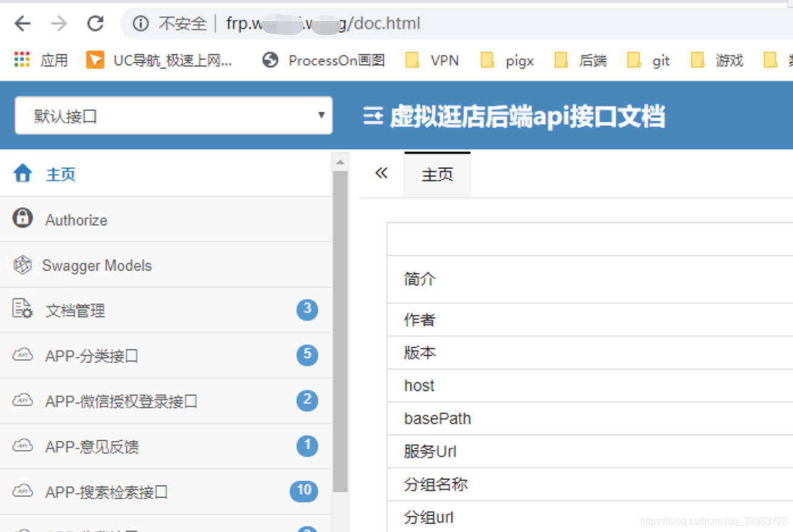Open the 游戏 bookmark folder
This screenshot has width=793, height=532.
(x=717, y=60)
